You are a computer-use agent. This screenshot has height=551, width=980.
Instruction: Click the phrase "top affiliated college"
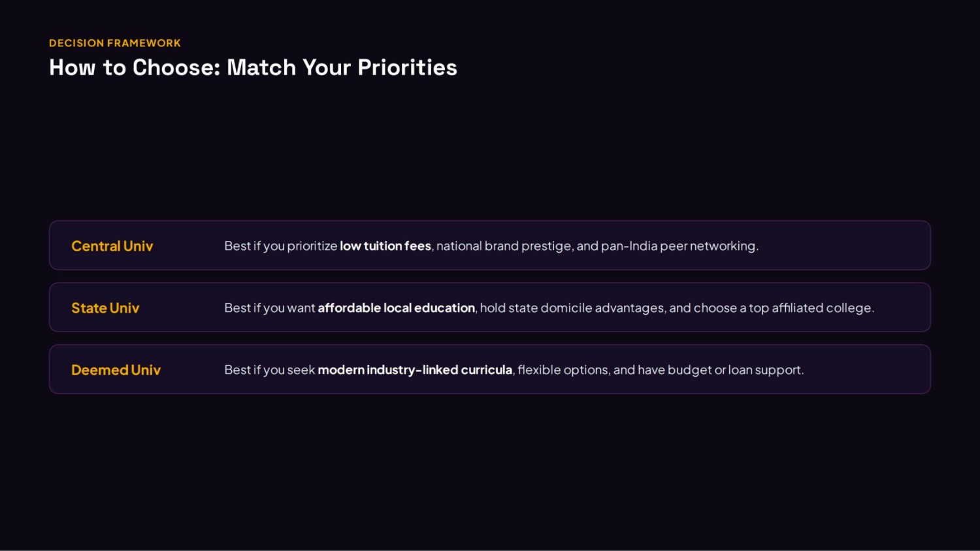click(x=810, y=308)
